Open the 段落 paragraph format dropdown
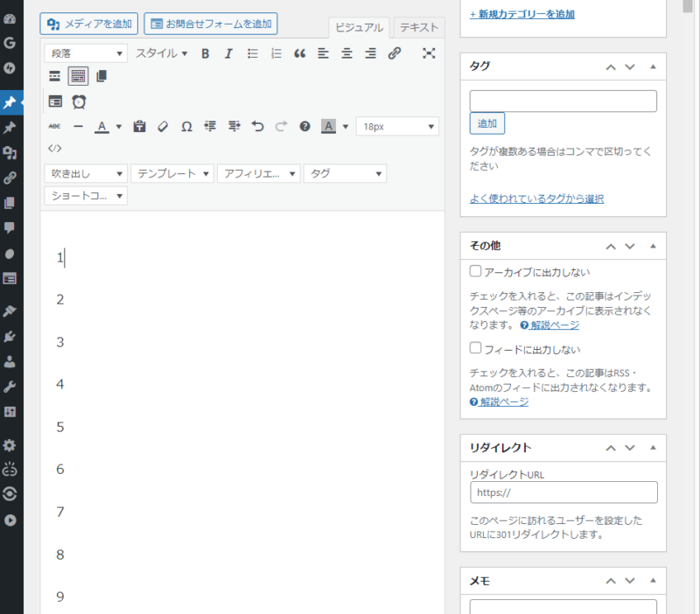Screen dimensions: 700x614 86,53
